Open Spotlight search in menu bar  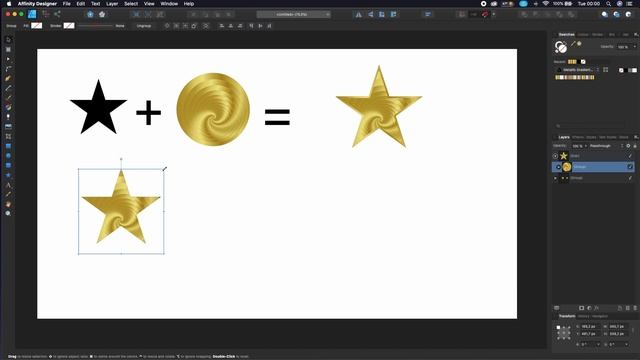pyautogui.click(x=608, y=4)
